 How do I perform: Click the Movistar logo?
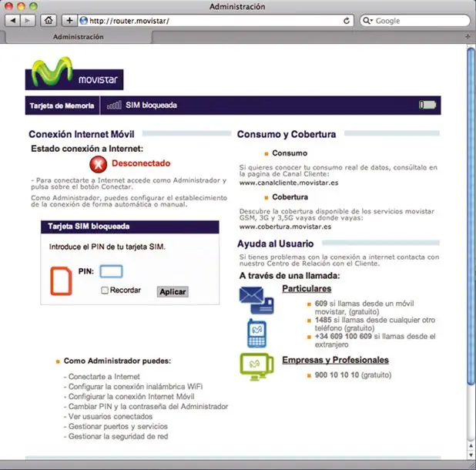[74, 74]
